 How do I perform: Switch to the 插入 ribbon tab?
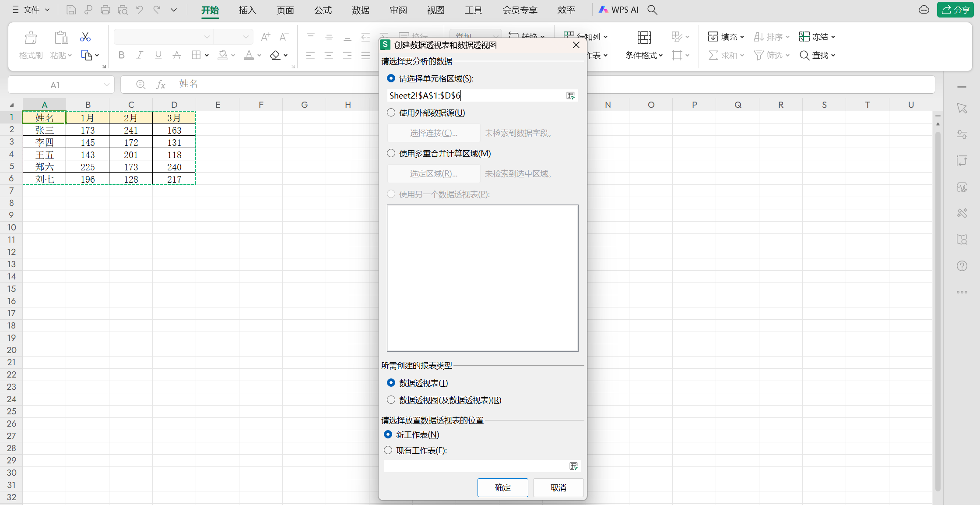point(247,10)
